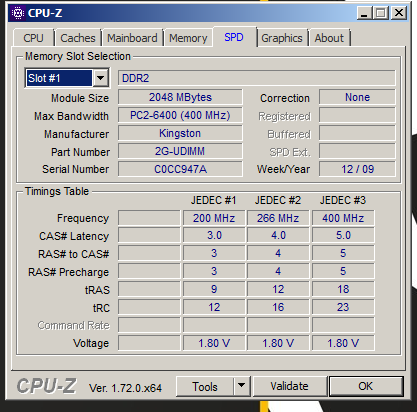Click the JEDEC #2 column header
The image size is (417, 412).
coord(278,200)
